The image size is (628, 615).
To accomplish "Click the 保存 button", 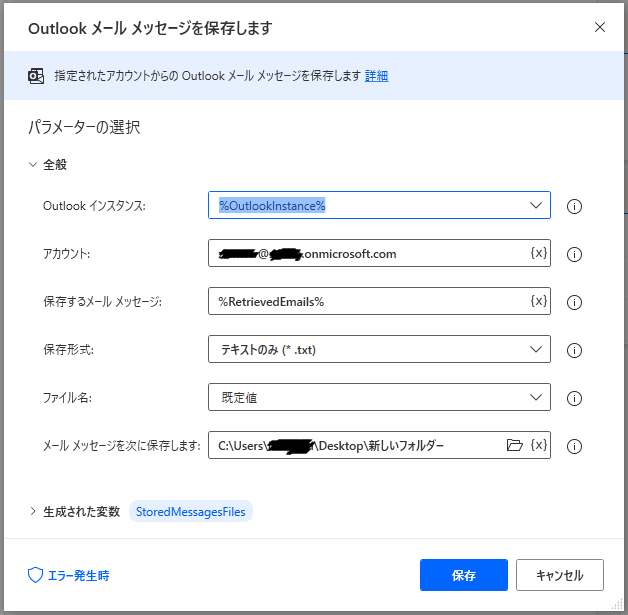I will 463,575.
